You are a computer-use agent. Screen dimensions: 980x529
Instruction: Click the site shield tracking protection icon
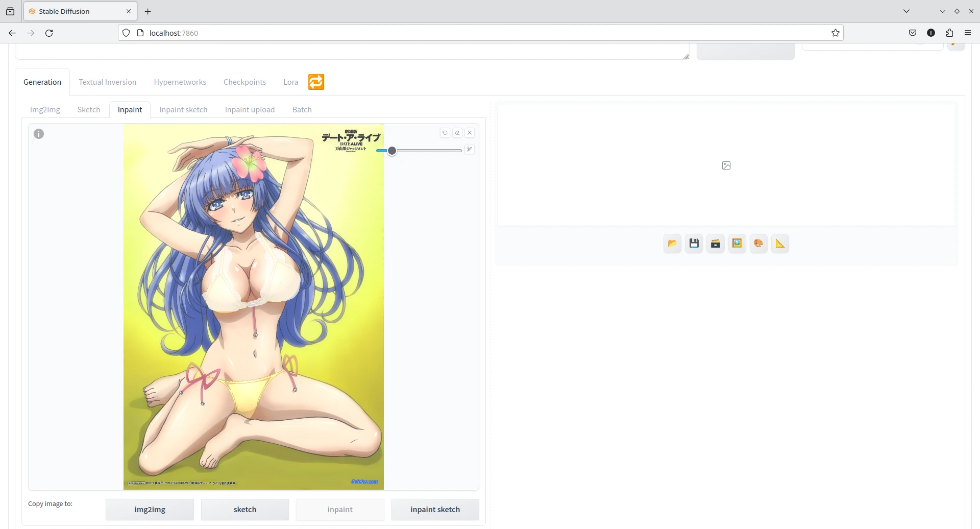[x=126, y=33]
